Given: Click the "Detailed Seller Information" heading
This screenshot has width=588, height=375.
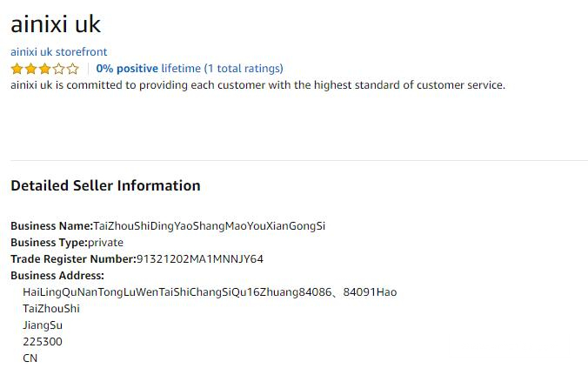Looking at the screenshot, I should (105, 185).
